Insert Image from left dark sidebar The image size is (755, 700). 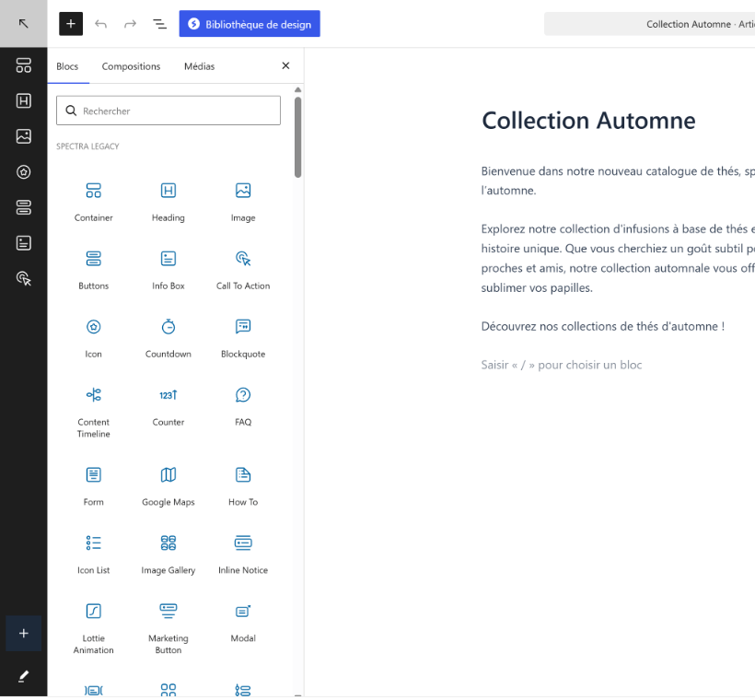(x=24, y=136)
